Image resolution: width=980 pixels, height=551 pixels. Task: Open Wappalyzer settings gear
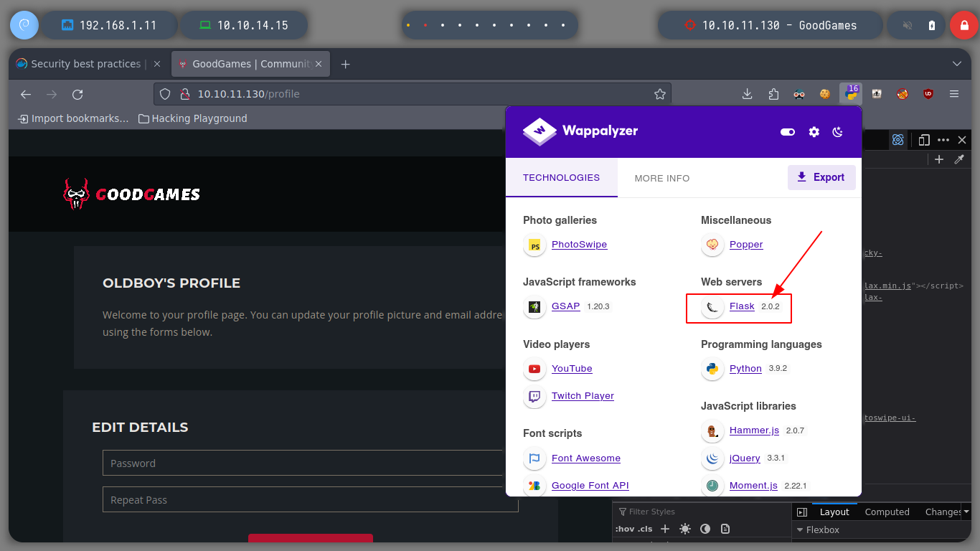pyautogui.click(x=814, y=132)
